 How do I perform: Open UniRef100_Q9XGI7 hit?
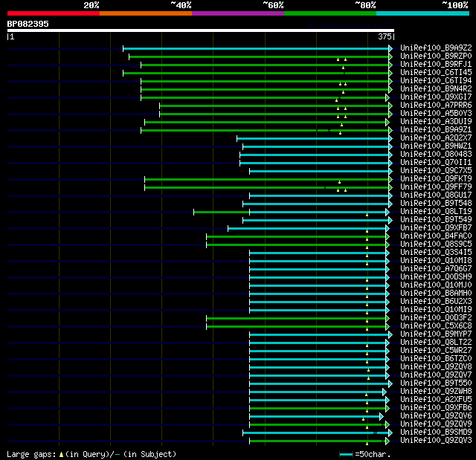pyautogui.click(x=436, y=97)
